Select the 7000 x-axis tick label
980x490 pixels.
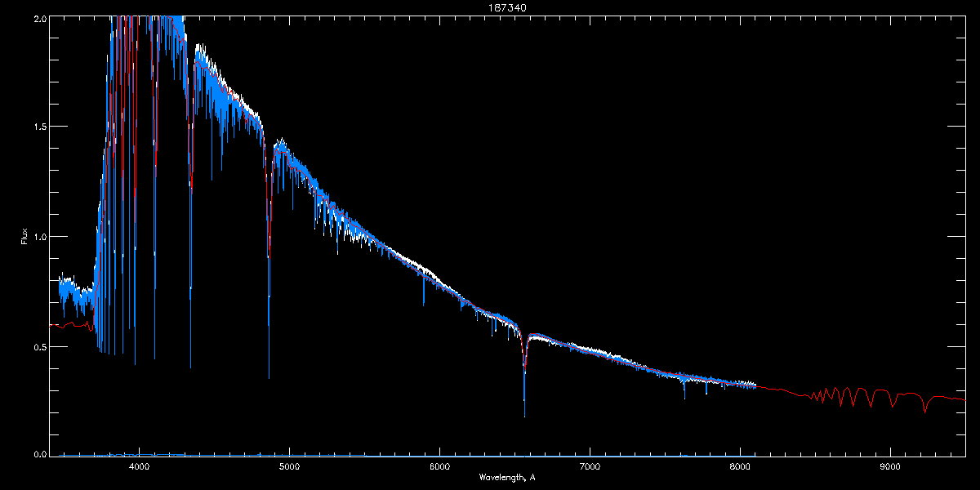click(590, 466)
